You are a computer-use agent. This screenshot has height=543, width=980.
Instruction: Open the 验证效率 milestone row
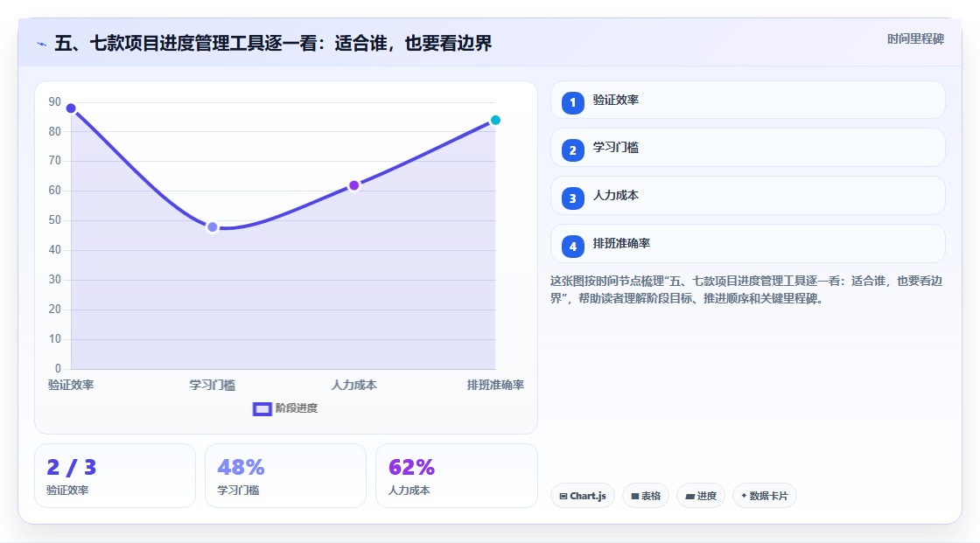pyautogui.click(x=747, y=100)
